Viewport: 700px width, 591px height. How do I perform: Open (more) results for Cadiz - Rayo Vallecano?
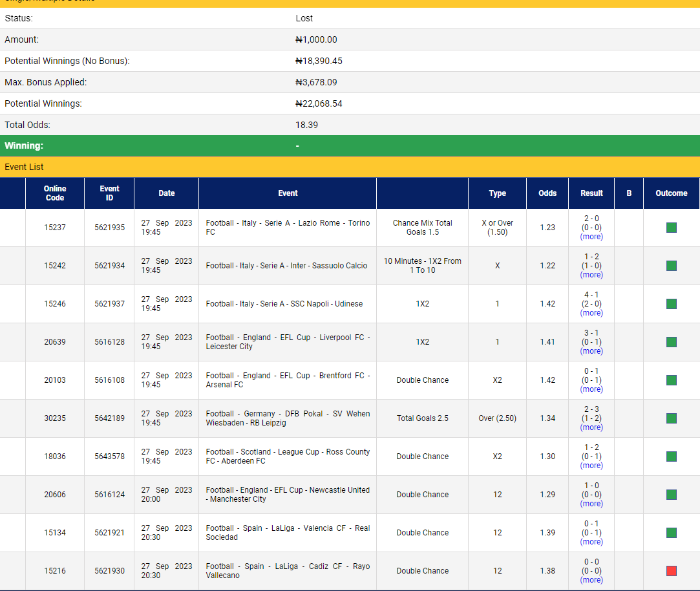pos(591,580)
